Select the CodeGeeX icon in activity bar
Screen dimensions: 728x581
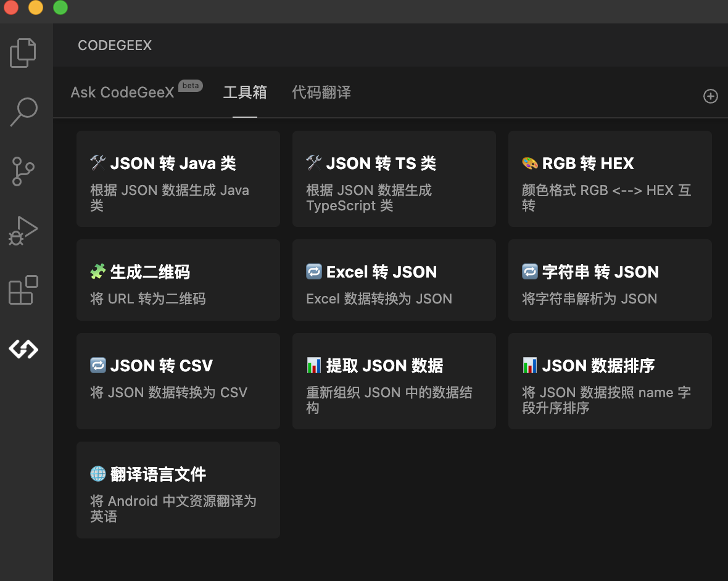23,349
